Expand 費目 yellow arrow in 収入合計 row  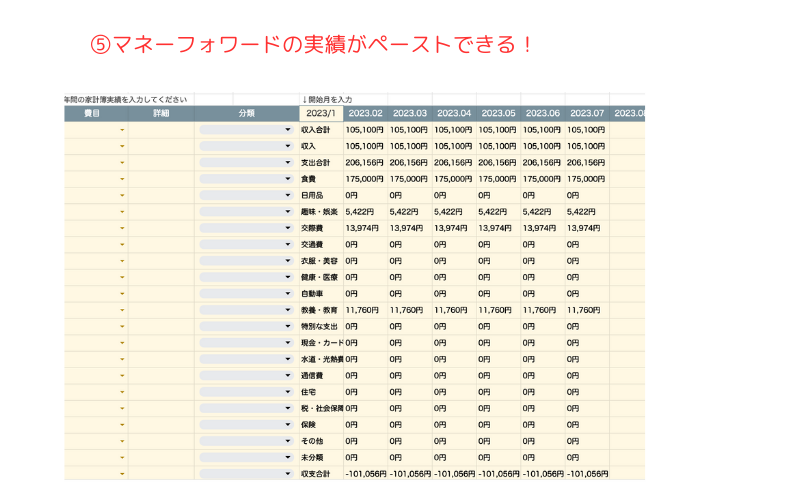pos(122,130)
